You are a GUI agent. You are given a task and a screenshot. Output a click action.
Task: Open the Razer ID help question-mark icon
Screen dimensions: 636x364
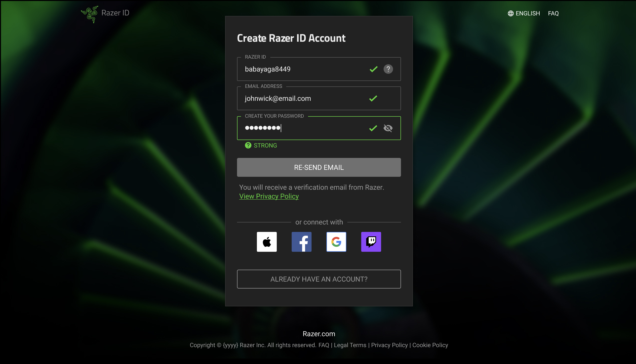(x=388, y=69)
